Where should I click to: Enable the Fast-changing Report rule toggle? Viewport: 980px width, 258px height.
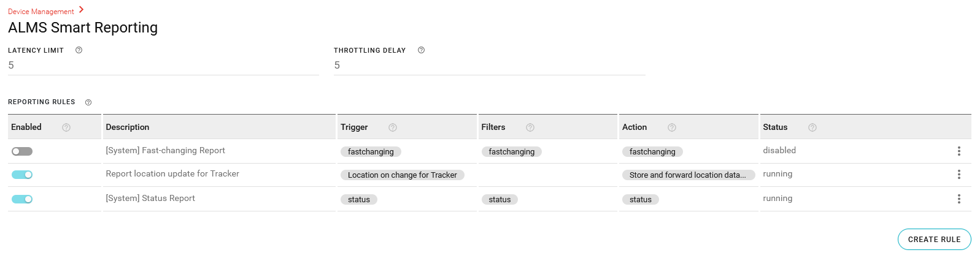(22, 151)
